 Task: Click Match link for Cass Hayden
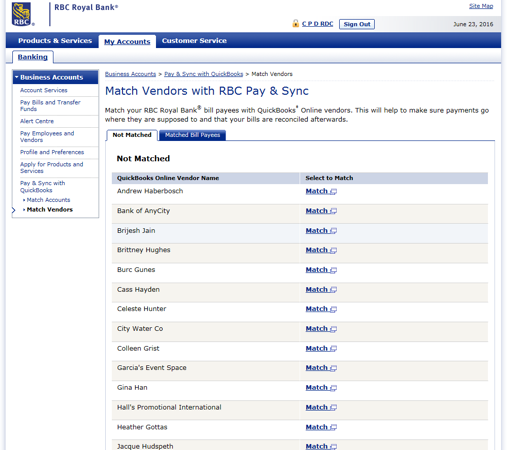(x=317, y=290)
